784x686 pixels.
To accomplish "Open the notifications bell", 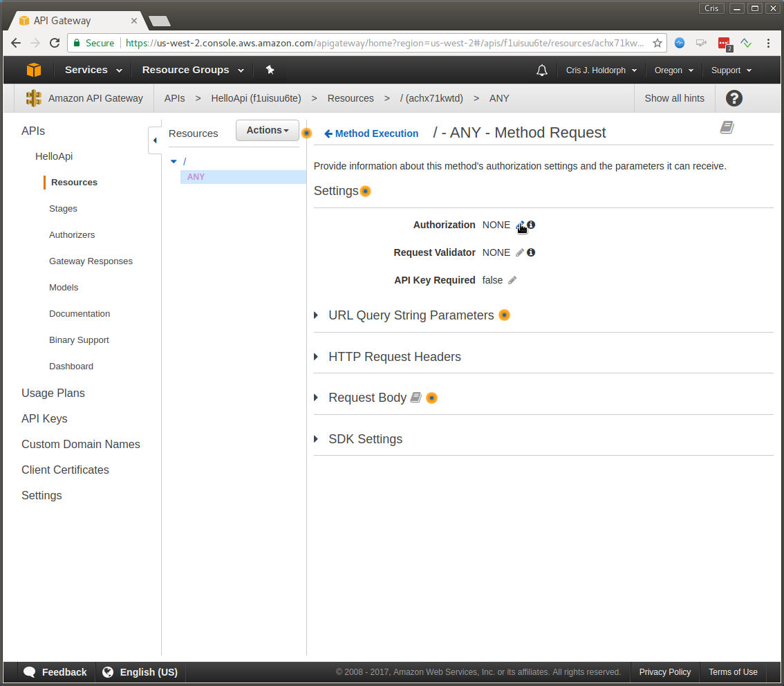I will pyautogui.click(x=541, y=71).
